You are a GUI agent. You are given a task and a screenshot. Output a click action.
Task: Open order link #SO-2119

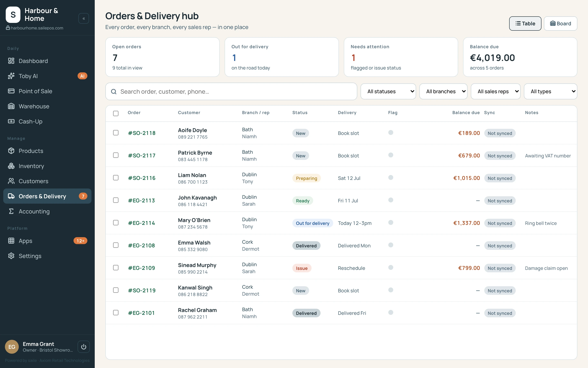pyautogui.click(x=142, y=290)
